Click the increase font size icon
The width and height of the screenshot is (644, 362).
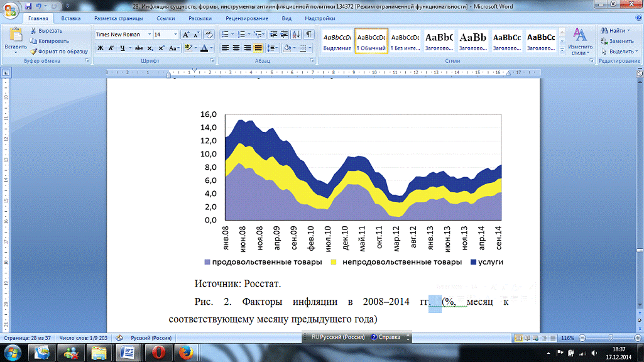click(186, 35)
